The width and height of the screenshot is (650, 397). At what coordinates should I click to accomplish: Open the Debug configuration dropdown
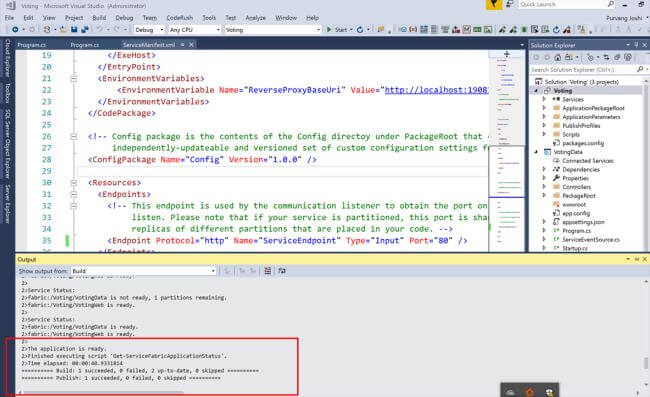click(162, 30)
